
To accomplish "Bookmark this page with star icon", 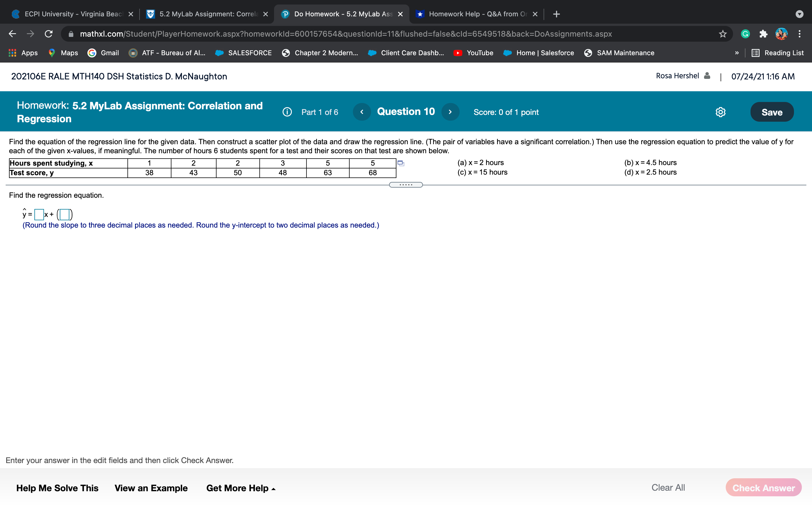I will pyautogui.click(x=722, y=34).
